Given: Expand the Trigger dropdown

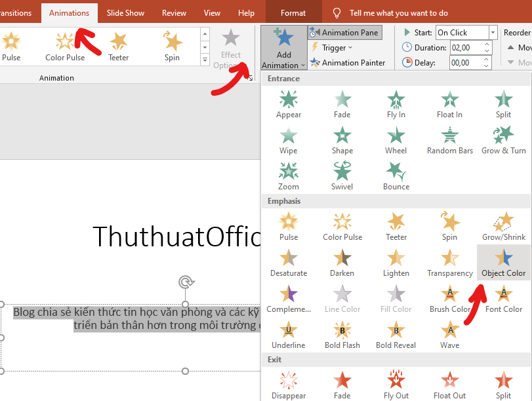Looking at the screenshot, I should [x=330, y=47].
